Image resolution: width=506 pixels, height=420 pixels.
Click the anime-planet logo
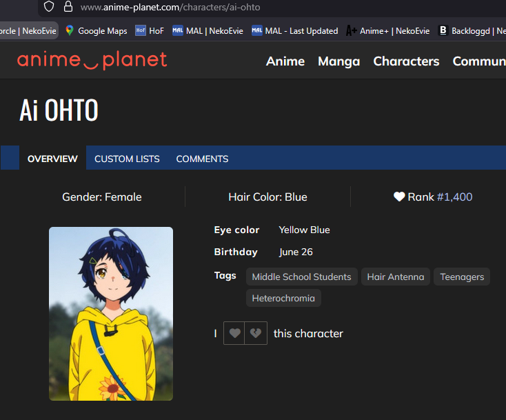tap(92, 61)
